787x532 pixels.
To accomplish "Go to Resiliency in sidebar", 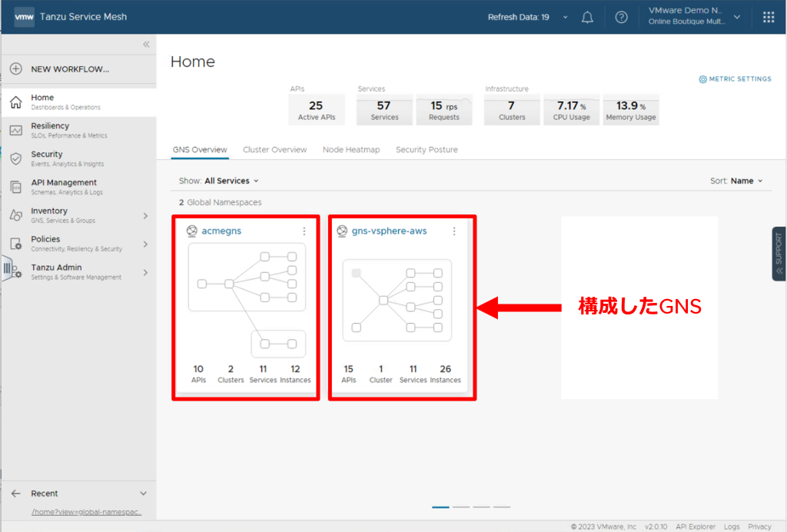I will [79, 131].
